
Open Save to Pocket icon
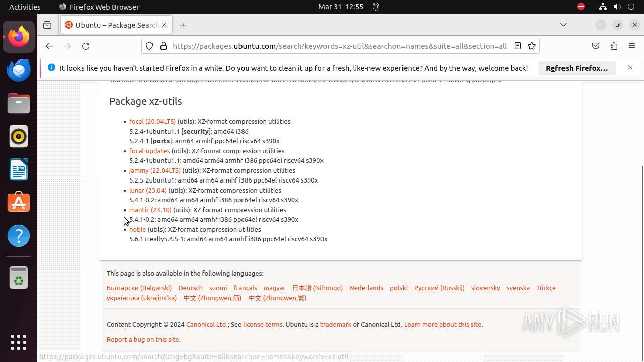click(x=596, y=46)
